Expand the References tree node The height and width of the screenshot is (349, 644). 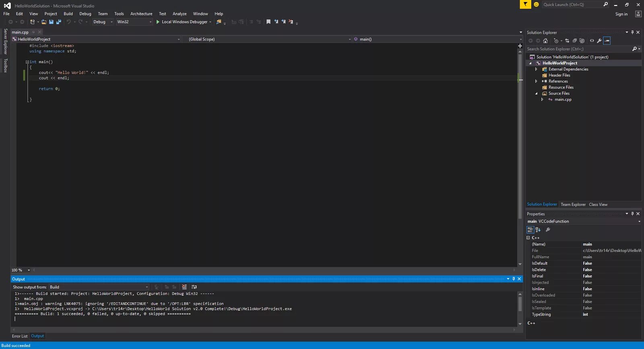tap(536, 81)
